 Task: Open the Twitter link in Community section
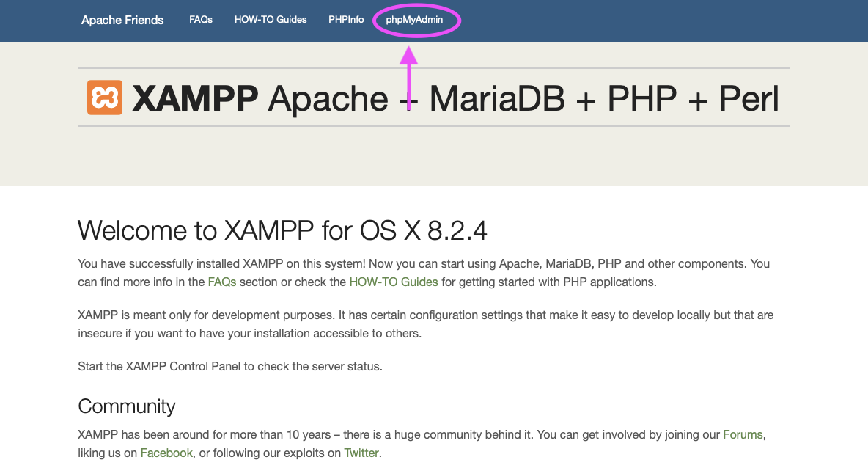[x=361, y=453]
